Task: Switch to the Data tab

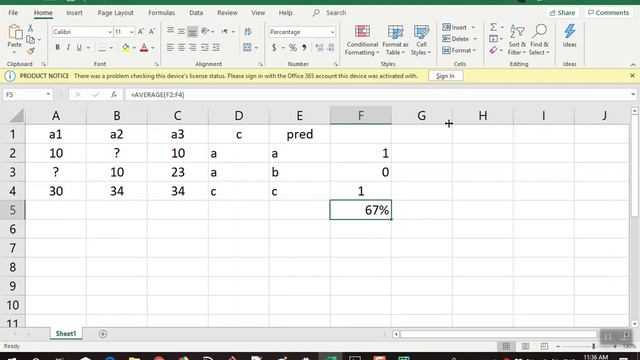Action: pyautogui.click(x=196, y=13)
